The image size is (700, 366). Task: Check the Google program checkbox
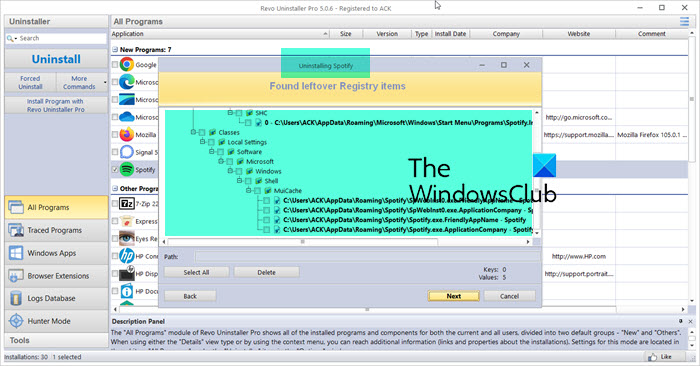(115, 65)
